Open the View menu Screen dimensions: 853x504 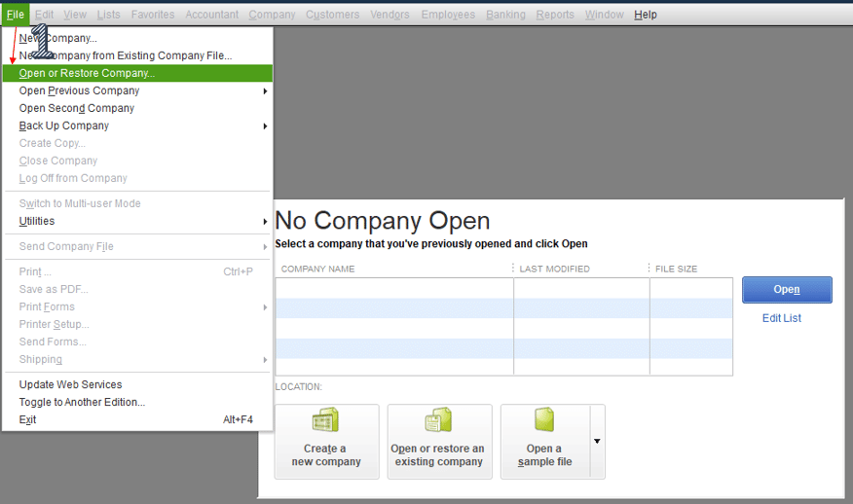(75, 15)
